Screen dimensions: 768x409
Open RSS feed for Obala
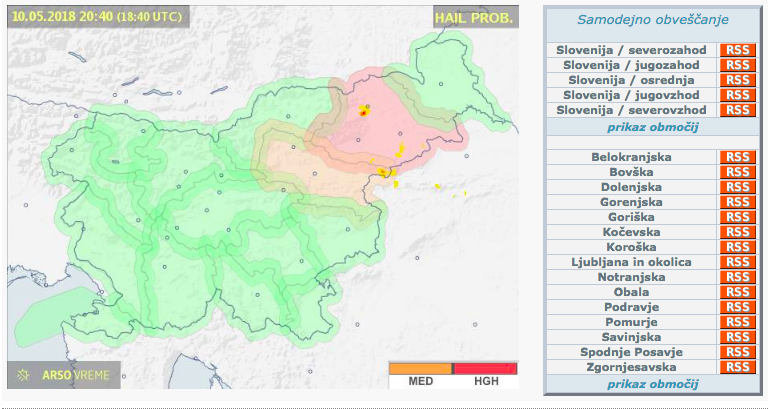tap(737, 292)
